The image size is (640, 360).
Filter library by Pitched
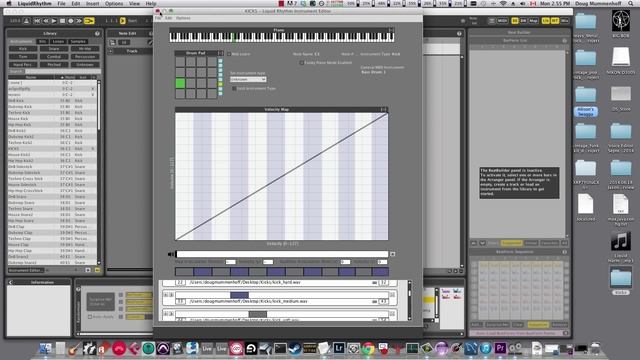[54, 64]
